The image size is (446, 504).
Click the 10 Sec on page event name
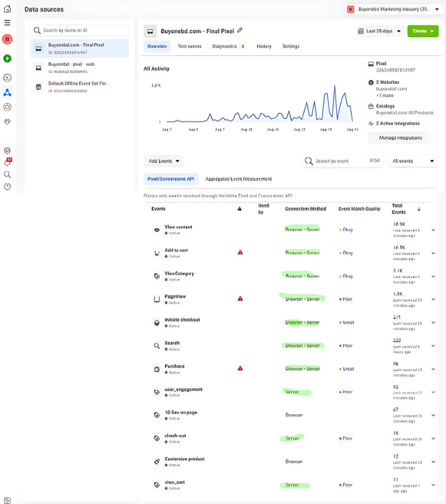point(181,412)
